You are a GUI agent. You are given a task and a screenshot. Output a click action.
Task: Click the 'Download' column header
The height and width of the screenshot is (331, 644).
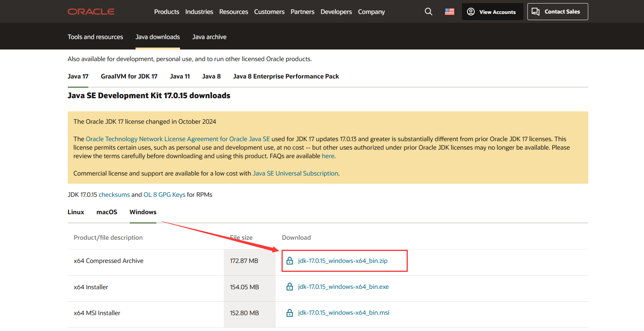click(x=296, y=237)
